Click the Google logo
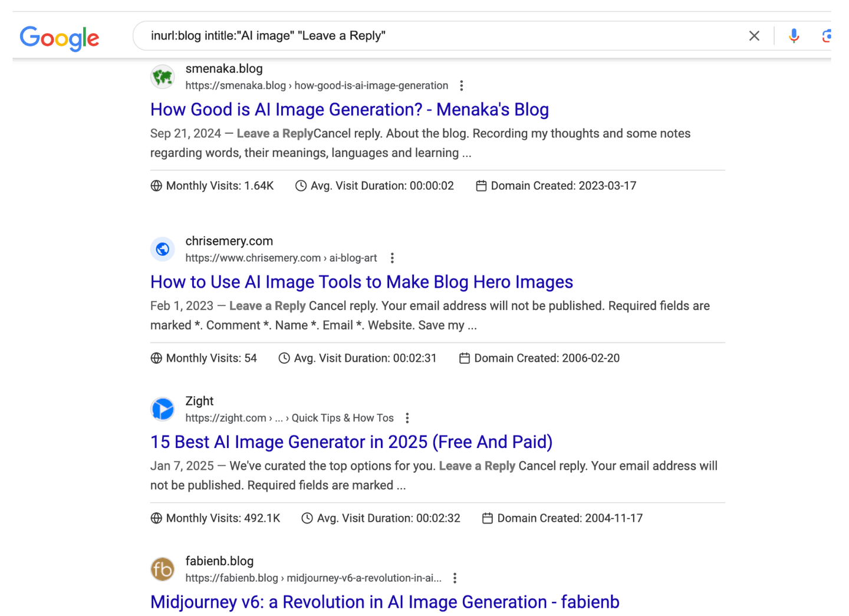Image resolution: width=849 pixels, height=616 pixels. coord(60,38)
